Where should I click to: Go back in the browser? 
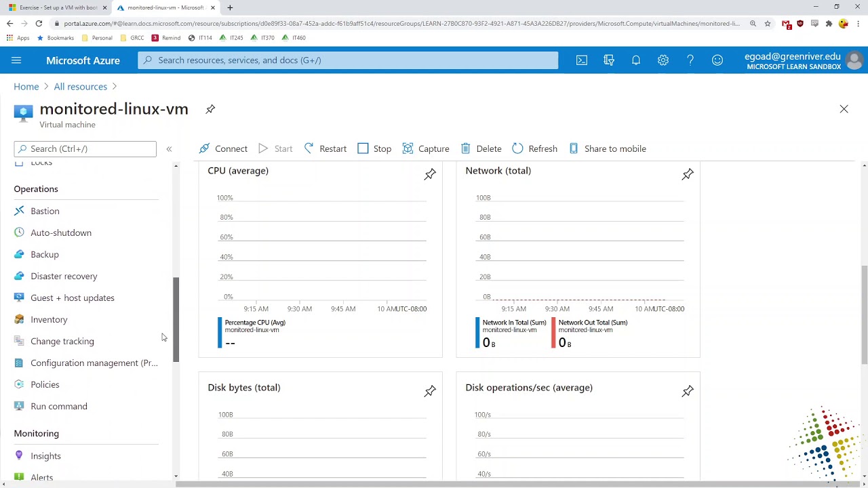point(9,24)
